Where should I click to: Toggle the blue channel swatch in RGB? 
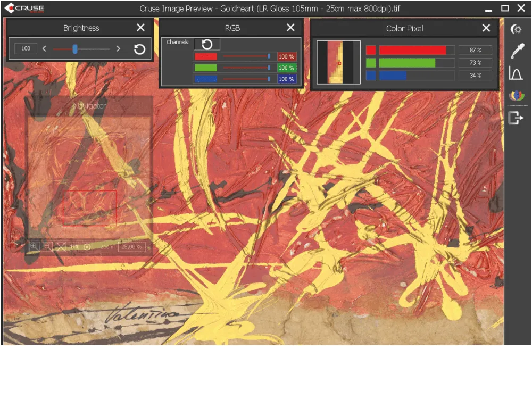(205, 79)
